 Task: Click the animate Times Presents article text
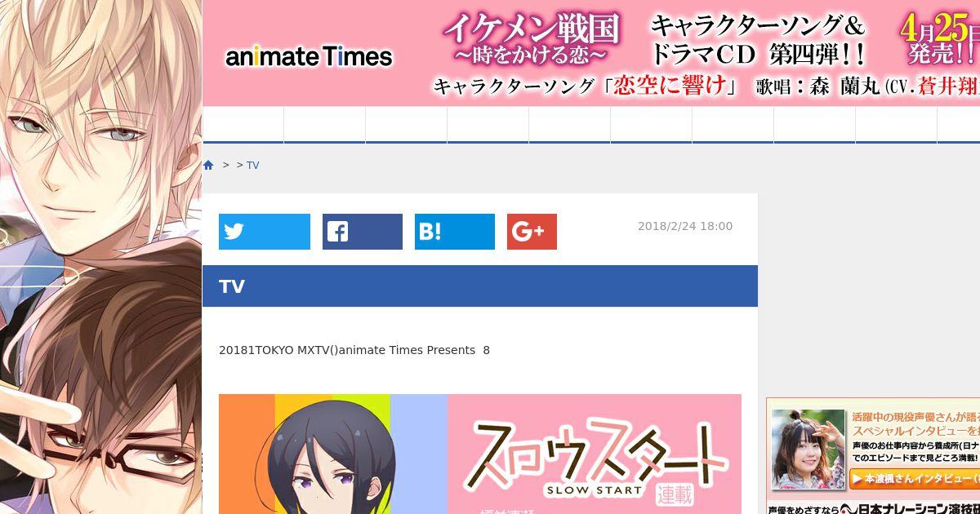(x=354, y=350)
